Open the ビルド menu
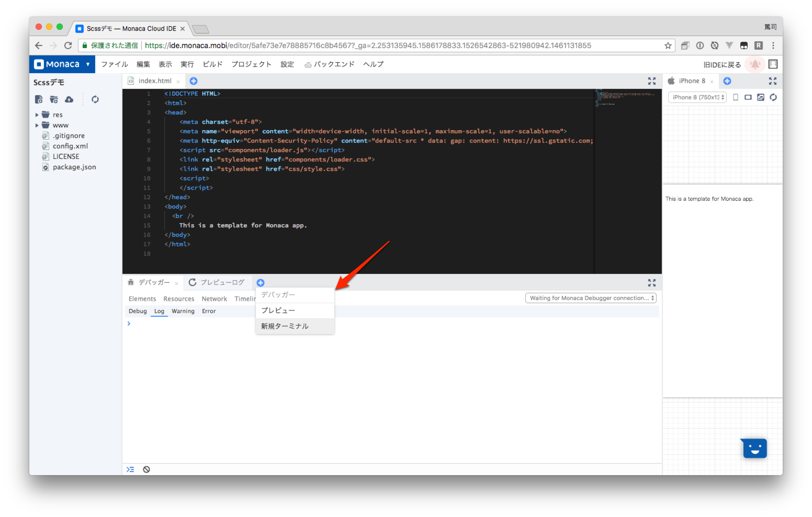This screenshot has width=812, height=517. coord(212,64)
